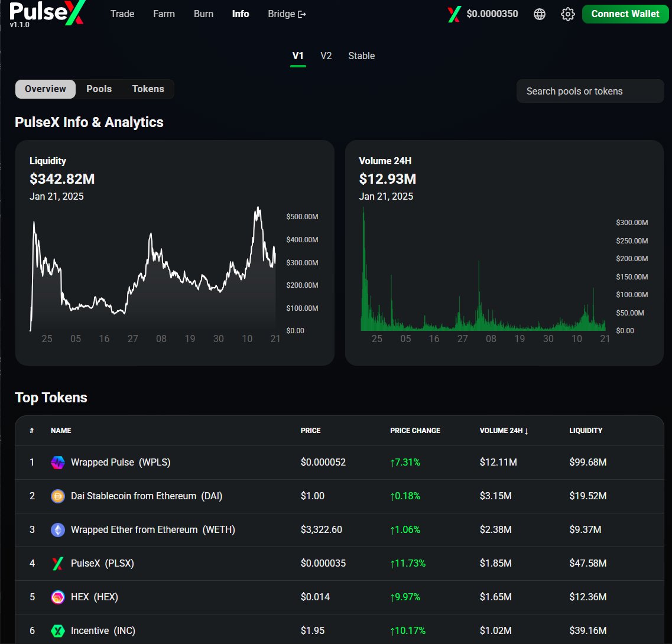Click the $342.82M liquidity value
This screenshot has height=644, width=672.
[x=62, y=178]
